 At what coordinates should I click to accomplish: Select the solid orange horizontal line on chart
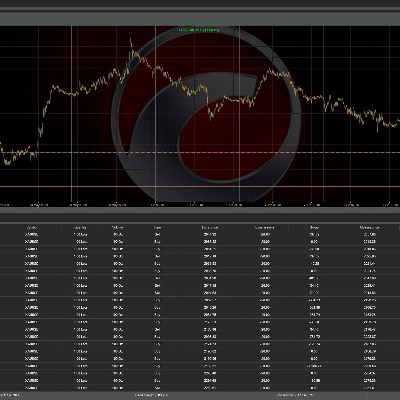(200, 186)
